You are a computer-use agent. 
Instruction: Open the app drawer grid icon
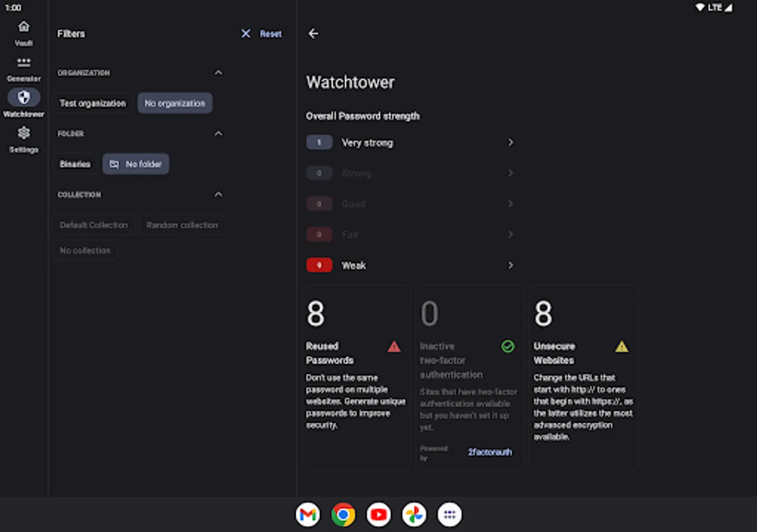coord(449,515)
